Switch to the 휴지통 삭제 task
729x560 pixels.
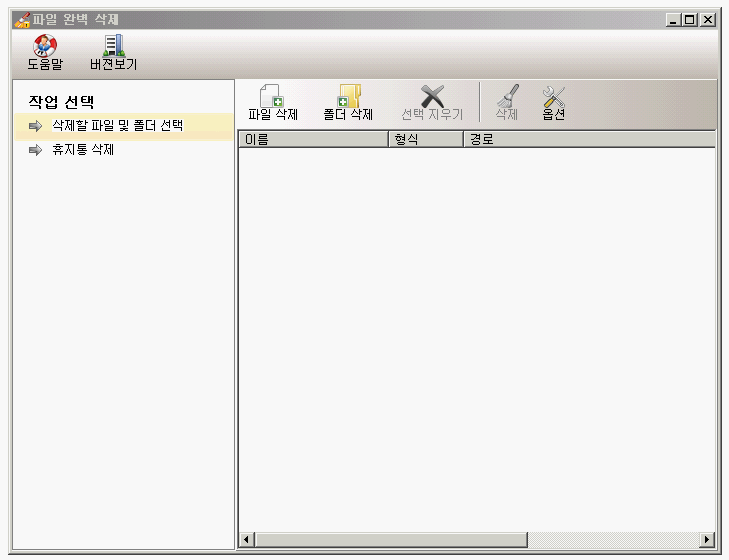click(x=82, y=150)
